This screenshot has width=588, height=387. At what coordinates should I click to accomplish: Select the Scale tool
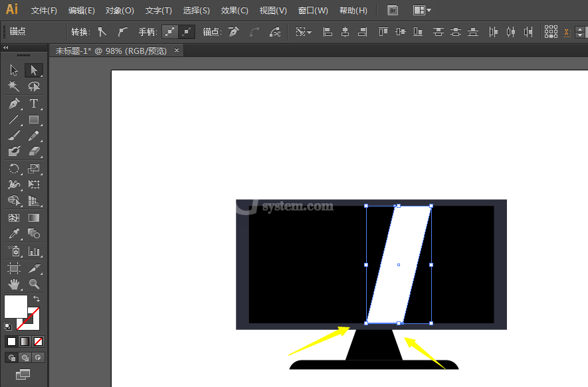34,169
